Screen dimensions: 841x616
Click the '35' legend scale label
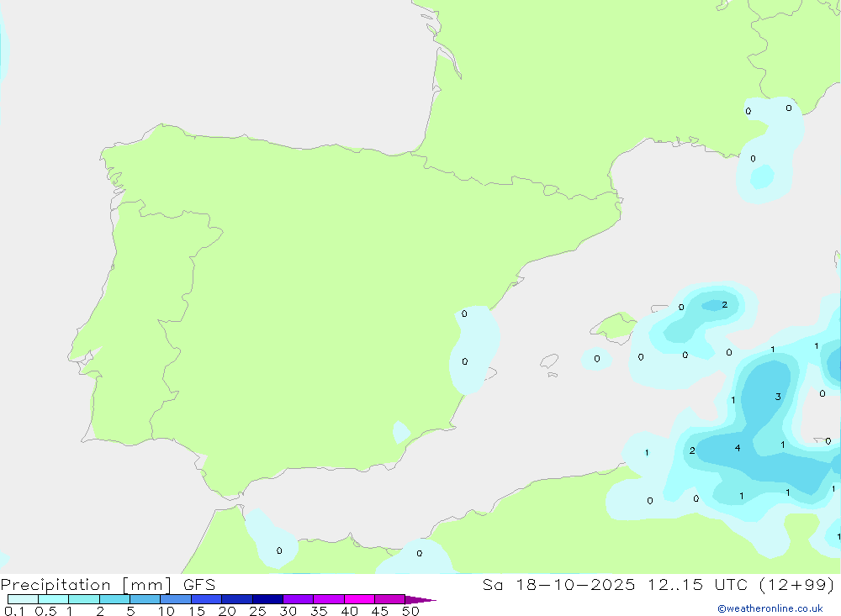pos(319,611)
